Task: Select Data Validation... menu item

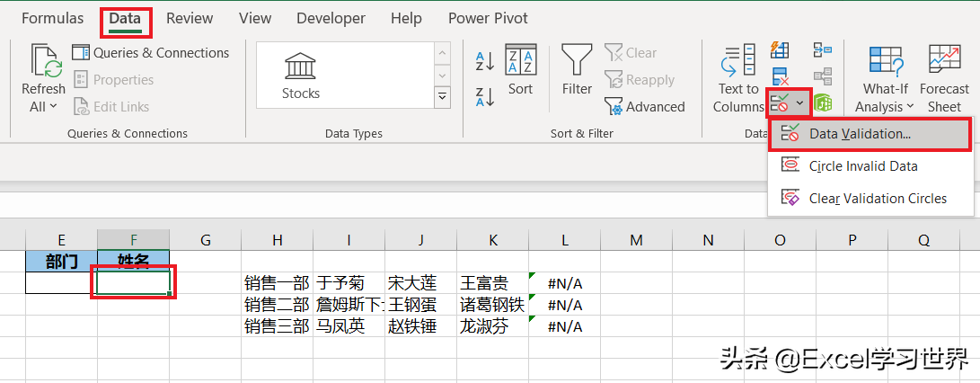Action: (870, 134)
